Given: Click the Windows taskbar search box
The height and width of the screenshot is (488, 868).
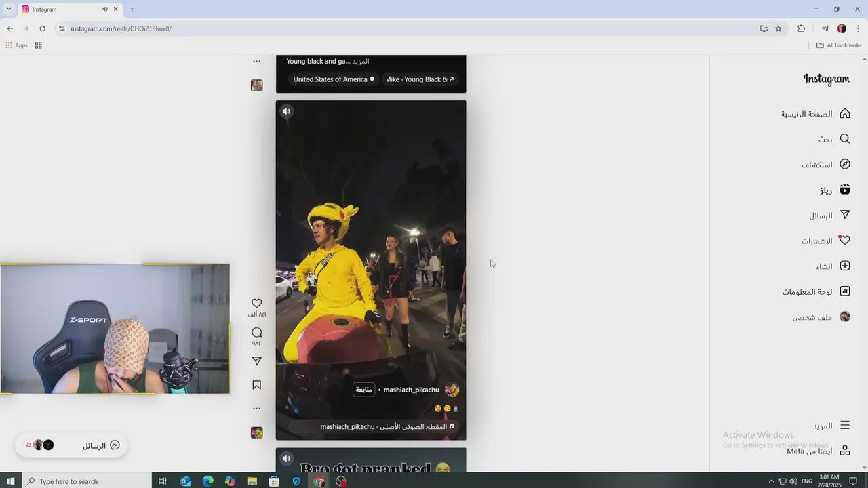Looking at the screenshot, I should click(x=87, y=481).
